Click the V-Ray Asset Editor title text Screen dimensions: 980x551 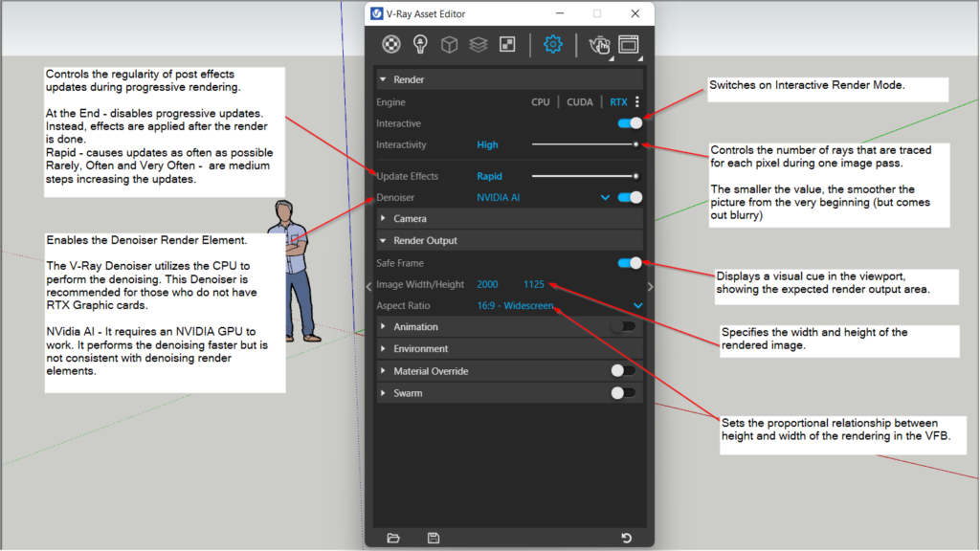click(x=426, y=13)
